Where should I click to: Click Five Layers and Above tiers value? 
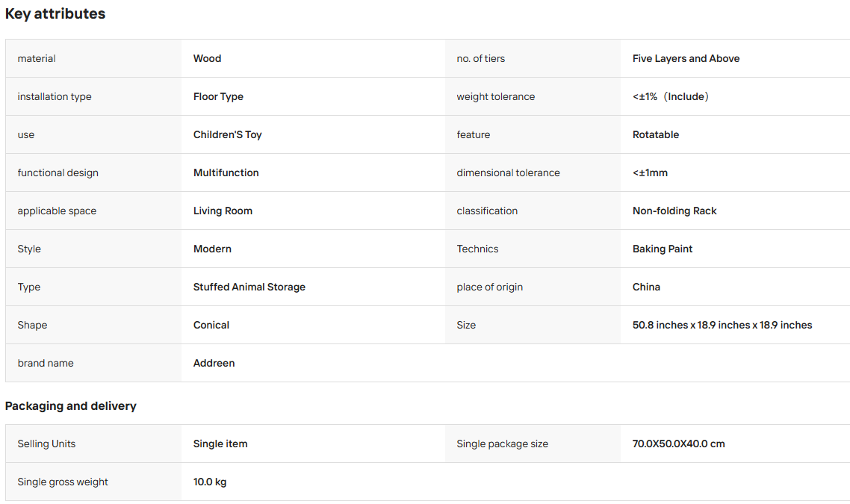[x=686, y=58]
